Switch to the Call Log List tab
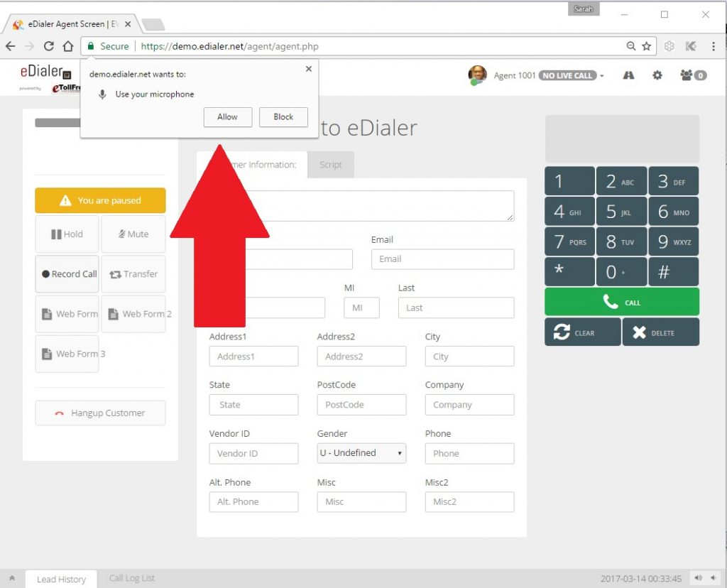The image size is (727, 588). 132,578
